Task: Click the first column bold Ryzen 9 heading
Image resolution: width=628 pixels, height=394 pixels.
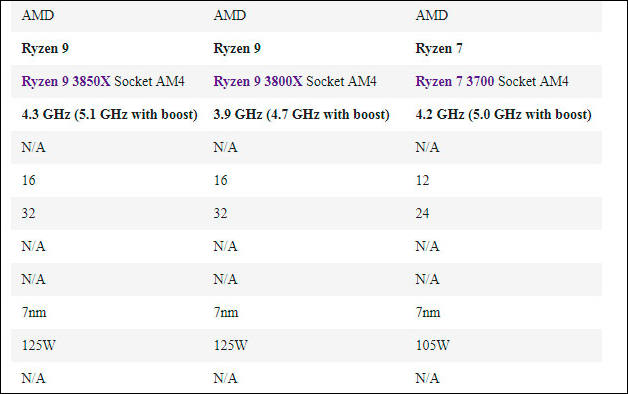Action: click(45, 48)
